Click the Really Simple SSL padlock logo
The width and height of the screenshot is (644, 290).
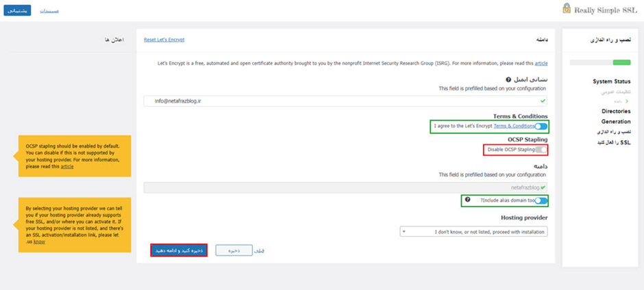[567, 9]
